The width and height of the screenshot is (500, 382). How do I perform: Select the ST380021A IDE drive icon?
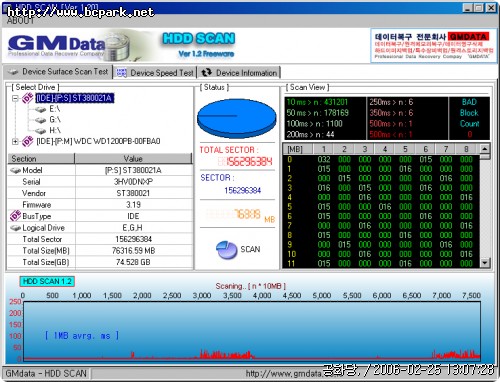(28, 98)
